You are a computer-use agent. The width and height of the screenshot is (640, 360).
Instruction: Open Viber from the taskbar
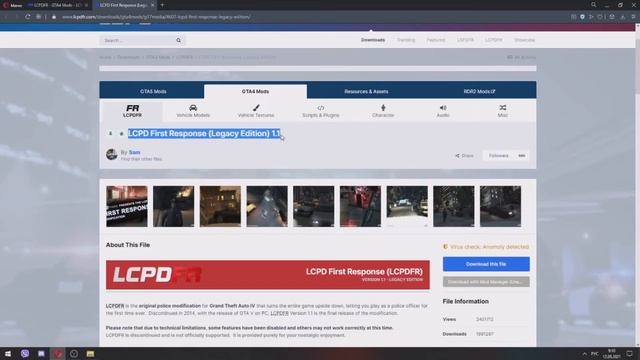tap(25, 353)
